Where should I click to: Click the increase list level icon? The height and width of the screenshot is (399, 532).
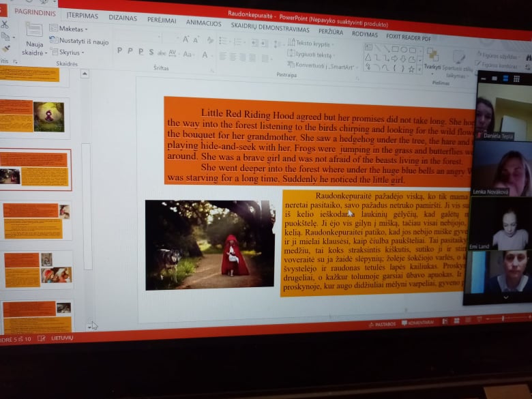pyautogui.click(x=265, y=44)
